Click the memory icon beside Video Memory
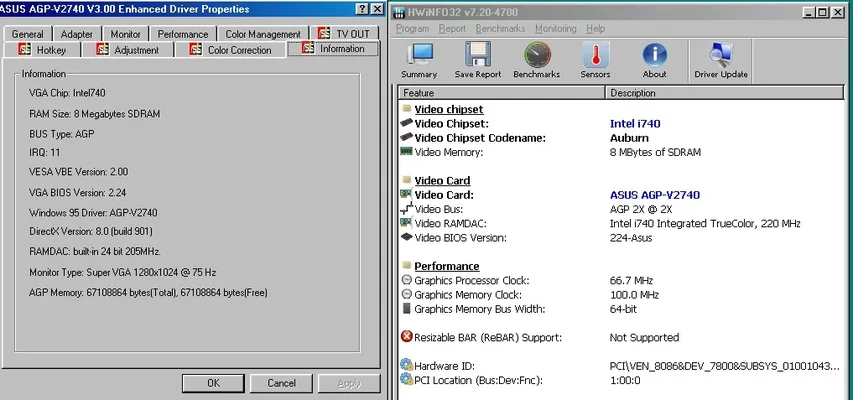Screen dimensions: 853x400 click(x=406, y=151)
